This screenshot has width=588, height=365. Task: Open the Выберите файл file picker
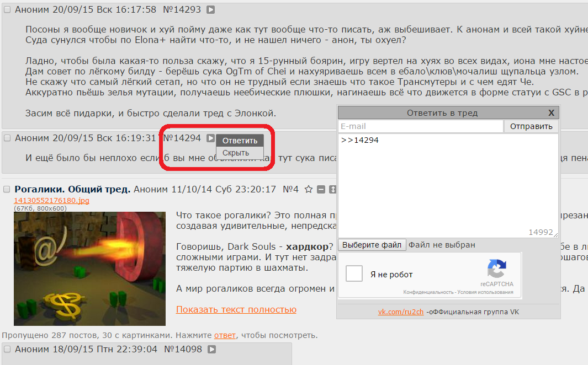(372, 245)
